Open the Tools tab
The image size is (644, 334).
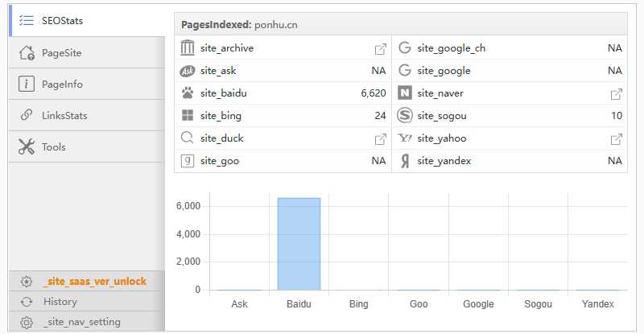[54, 147]
